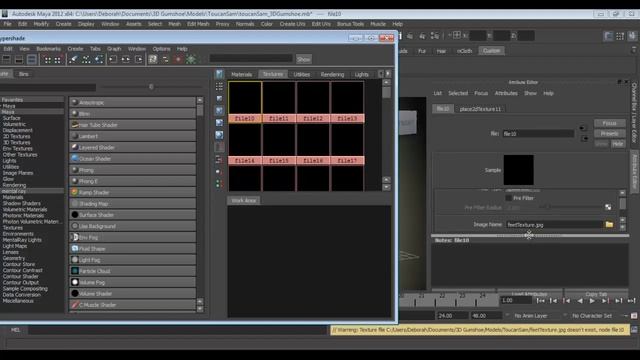Switch to the Materials tab
This screenshot has width=640, height=360.
[x=242, y=74]
